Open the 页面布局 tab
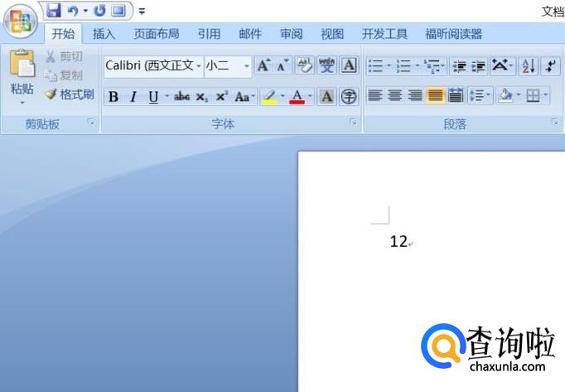 (x=157, y=34)
